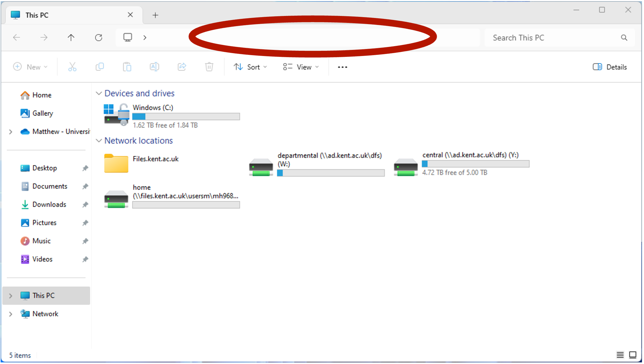Collapse the Devices and drives group
The image size is (644, 364).
point(99,93)
